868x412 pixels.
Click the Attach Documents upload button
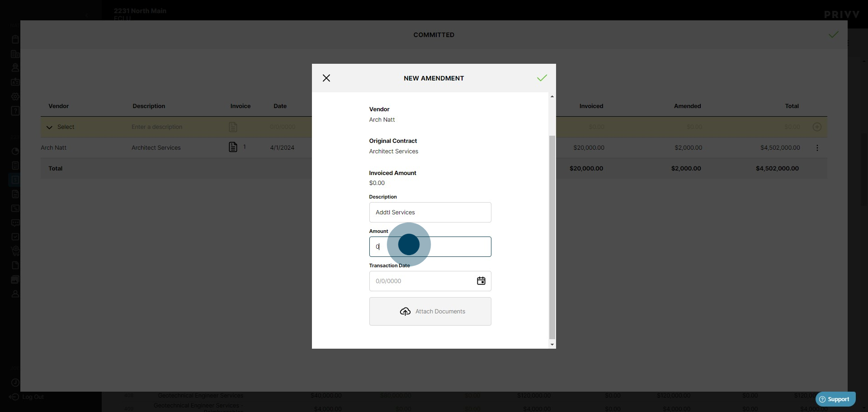point(430,311)
